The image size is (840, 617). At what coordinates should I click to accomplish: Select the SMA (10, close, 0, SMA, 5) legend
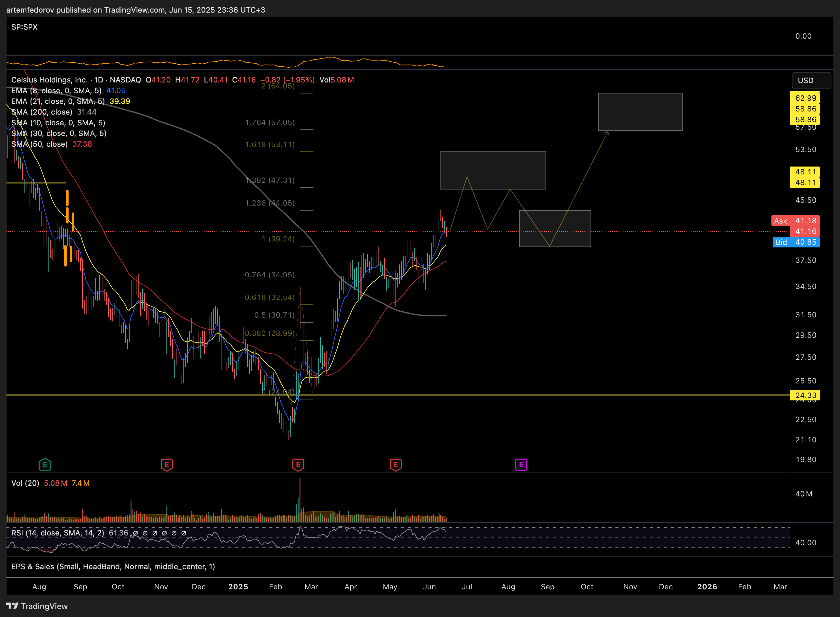(58, 122)
